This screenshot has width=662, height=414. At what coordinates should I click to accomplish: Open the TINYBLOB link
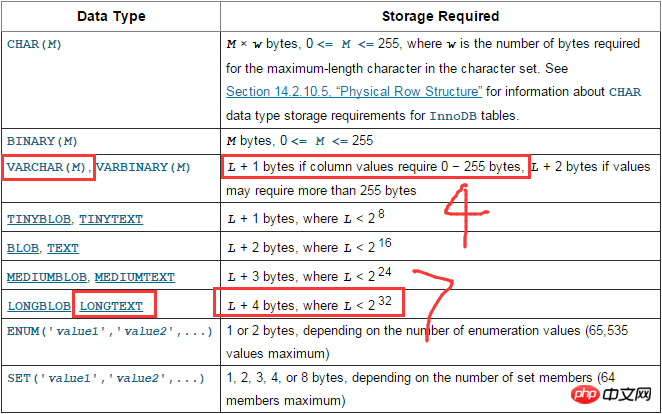pos(38,218)
